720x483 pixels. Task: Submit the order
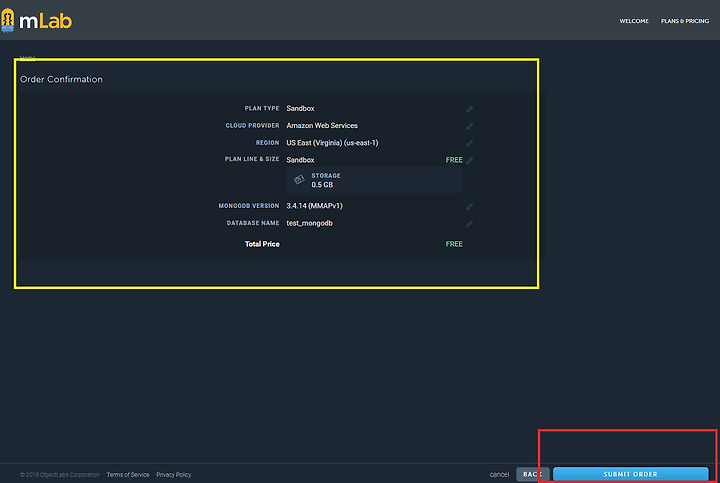[630, 474]
